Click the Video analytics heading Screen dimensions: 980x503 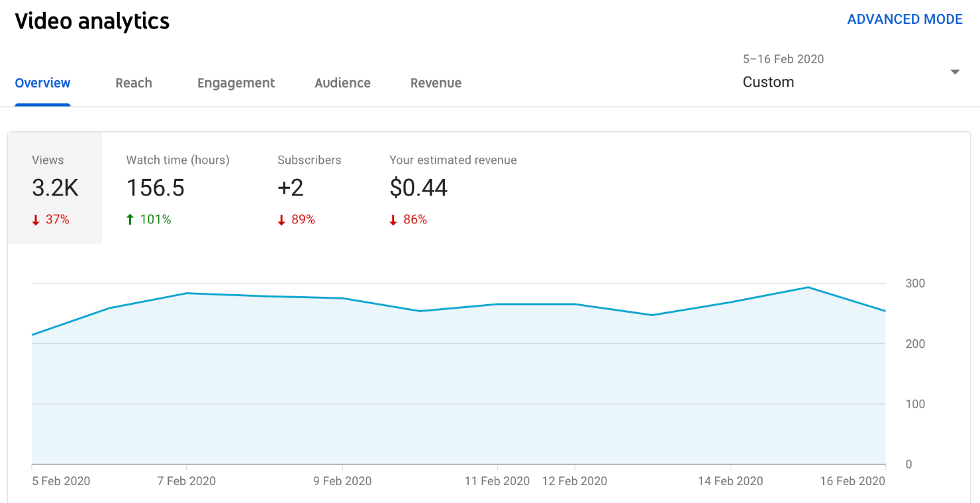point(92,21)
